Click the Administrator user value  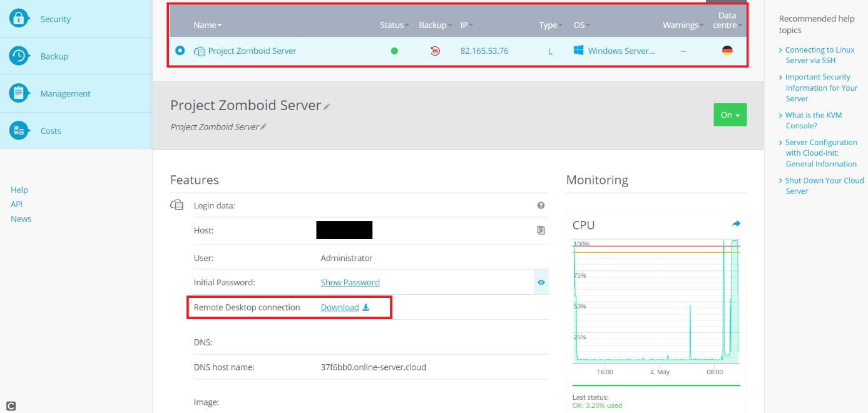(347, 258)
